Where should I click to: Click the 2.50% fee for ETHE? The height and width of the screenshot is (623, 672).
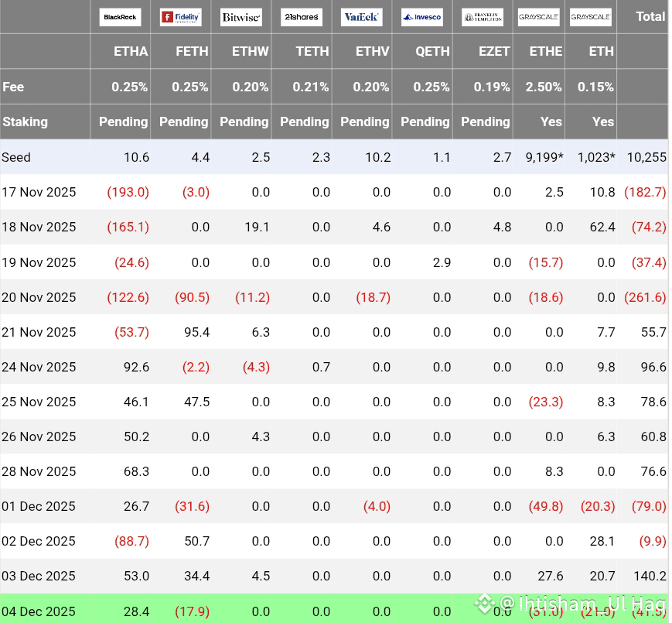544,87
